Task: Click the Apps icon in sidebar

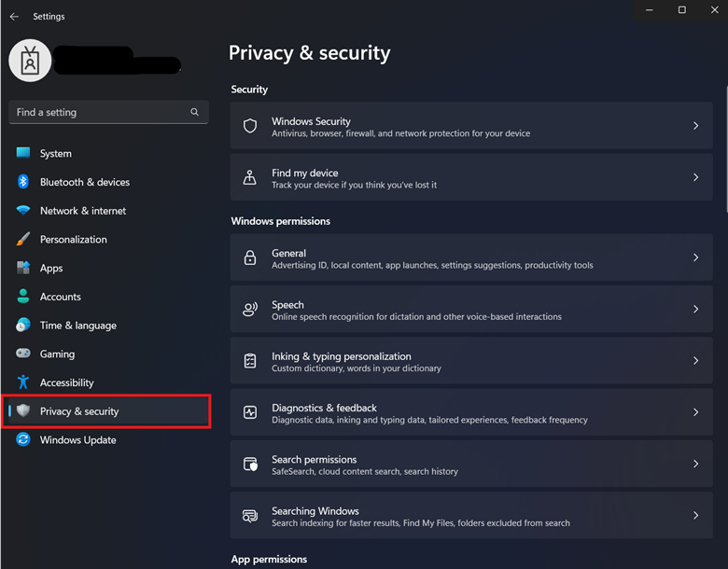Action: [x=23, y=268]
